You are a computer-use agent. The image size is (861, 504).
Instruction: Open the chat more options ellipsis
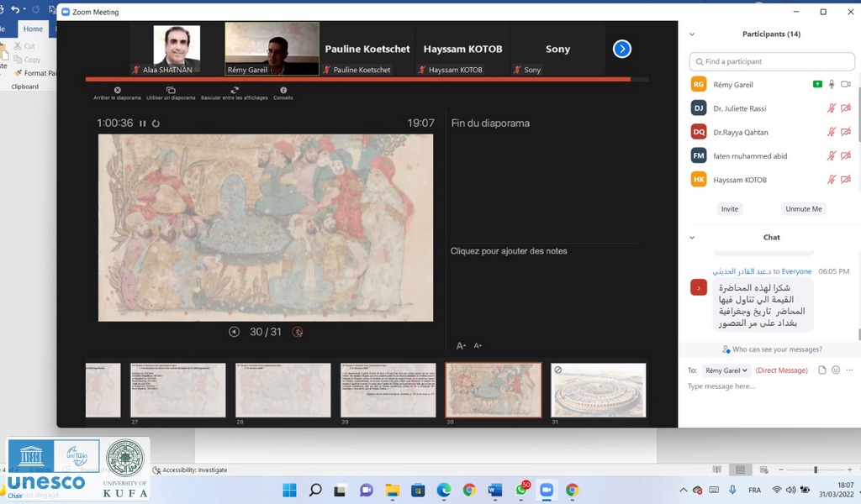[849, 370]
